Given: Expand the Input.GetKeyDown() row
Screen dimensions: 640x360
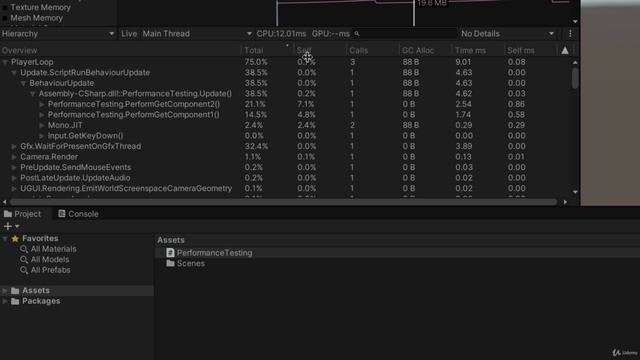Looking at the screenshot, I should click(42, 136).
